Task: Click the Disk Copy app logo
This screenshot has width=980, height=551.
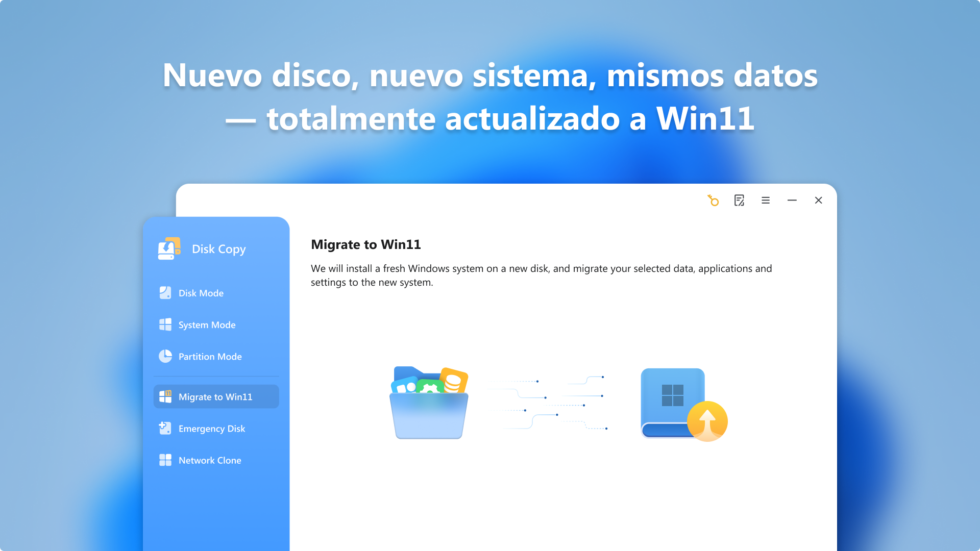Action: 169,248
